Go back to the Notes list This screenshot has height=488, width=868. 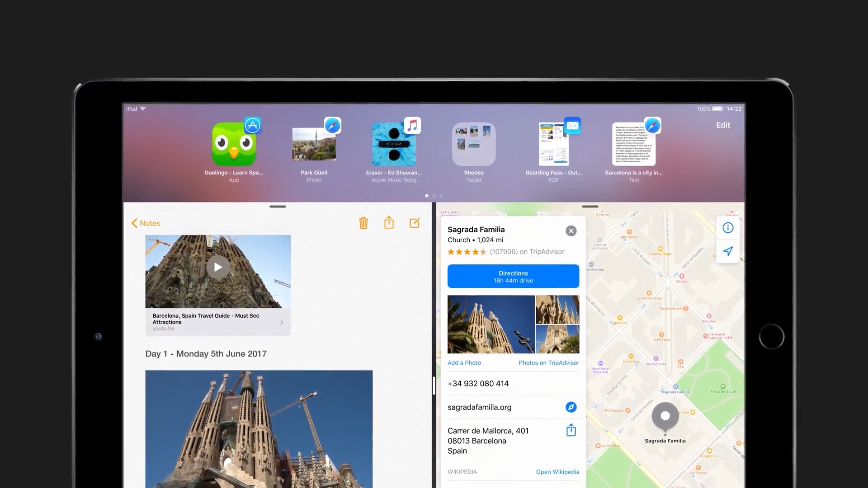point(146,223)
